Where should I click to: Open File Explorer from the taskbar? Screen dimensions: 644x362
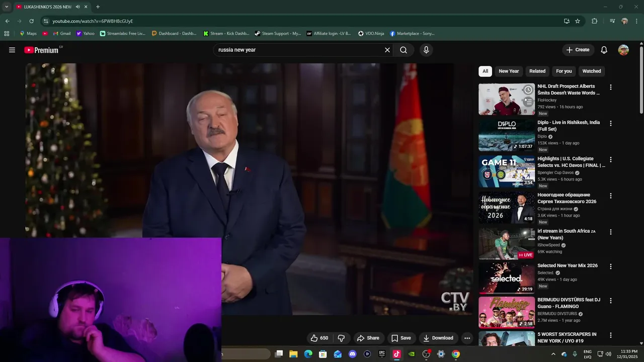293,354
